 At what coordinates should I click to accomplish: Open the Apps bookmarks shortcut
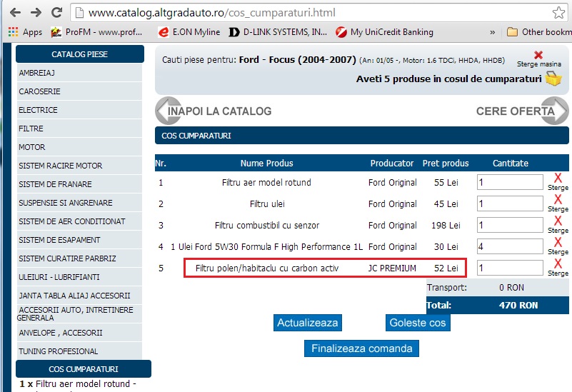click(25, 32)
